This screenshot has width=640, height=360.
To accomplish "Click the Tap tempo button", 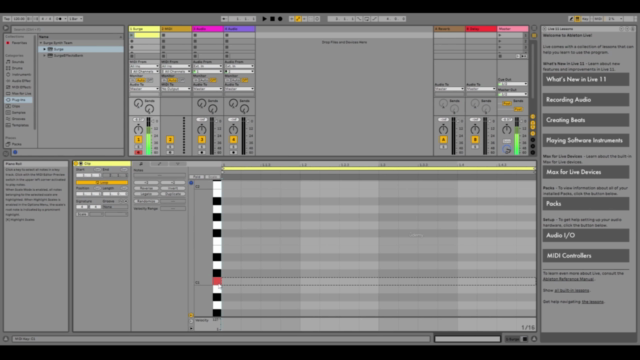I will [x=7, y=19].
